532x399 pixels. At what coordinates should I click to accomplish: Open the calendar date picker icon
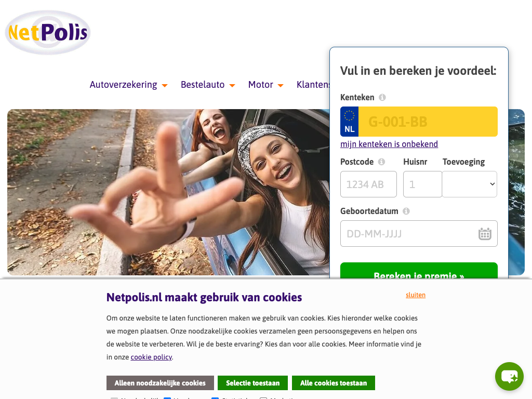(x=485, y=234)
